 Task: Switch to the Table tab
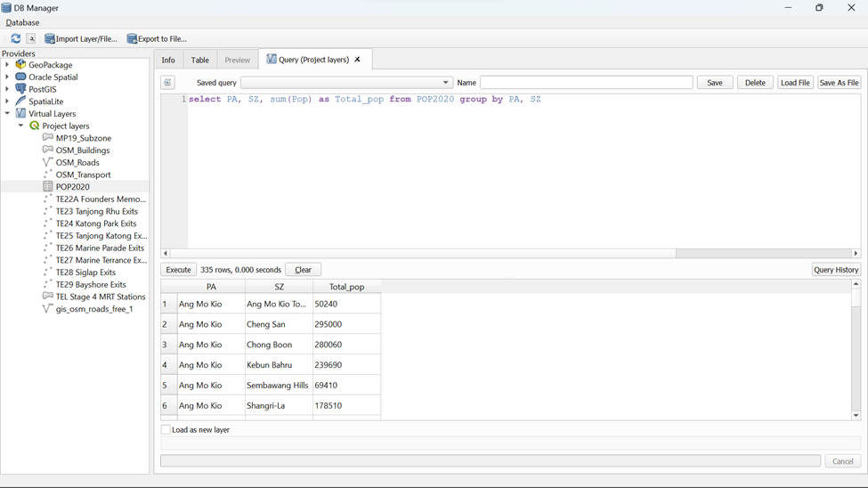199,60
